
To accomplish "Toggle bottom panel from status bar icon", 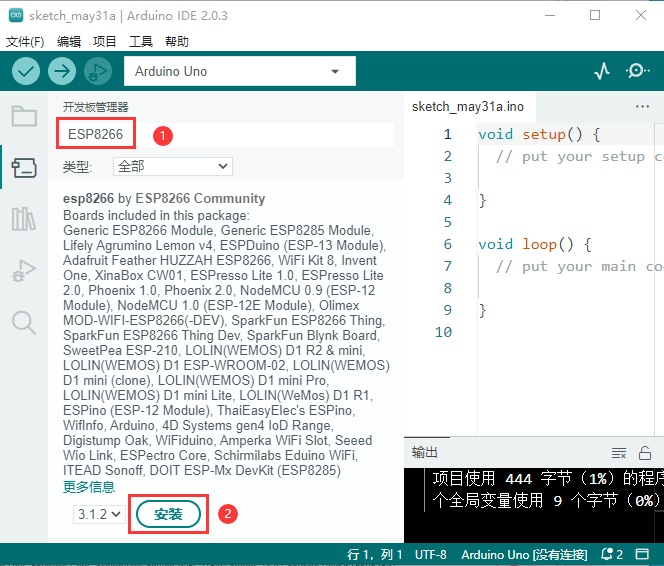I will 642,554.
